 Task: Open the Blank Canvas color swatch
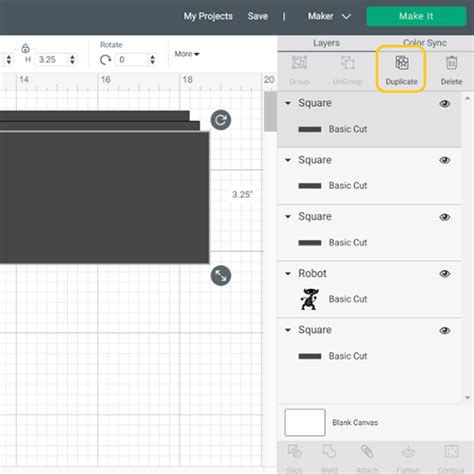(305, 422)
